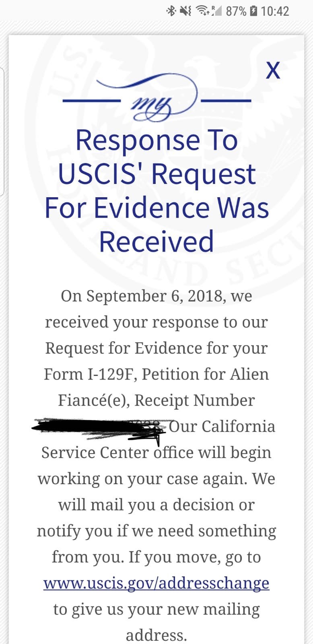Close the case status popup with X
The width and height of the screenshot is (313, 644).
[x=273, y=70]
